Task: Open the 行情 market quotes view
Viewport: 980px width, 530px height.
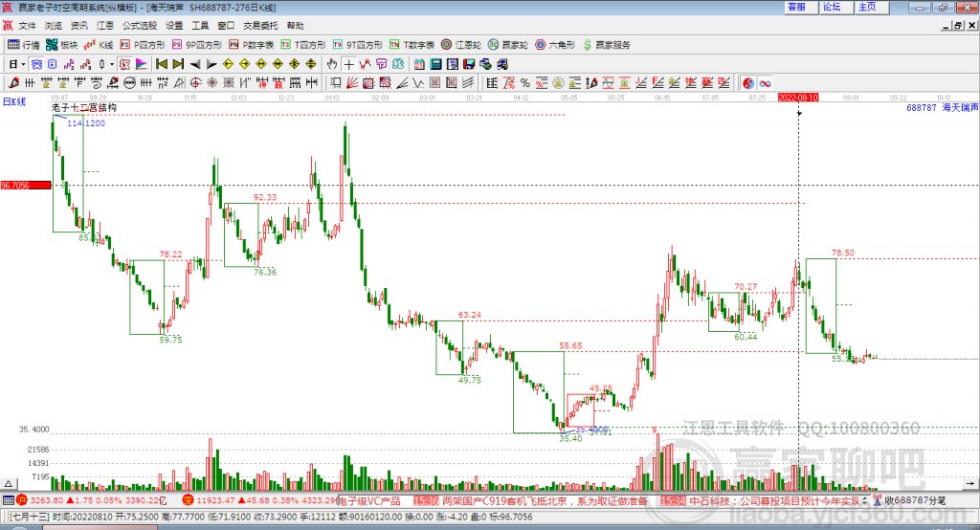Action: click(x=25, y=45)
